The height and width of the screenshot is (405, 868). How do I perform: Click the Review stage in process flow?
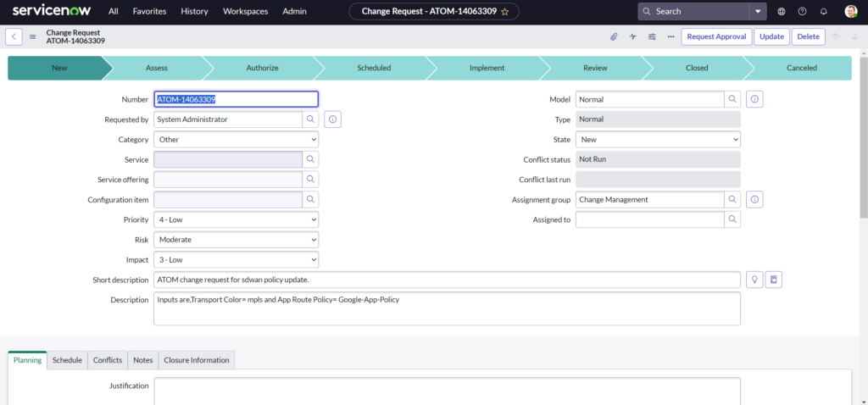tap(595, 68)
